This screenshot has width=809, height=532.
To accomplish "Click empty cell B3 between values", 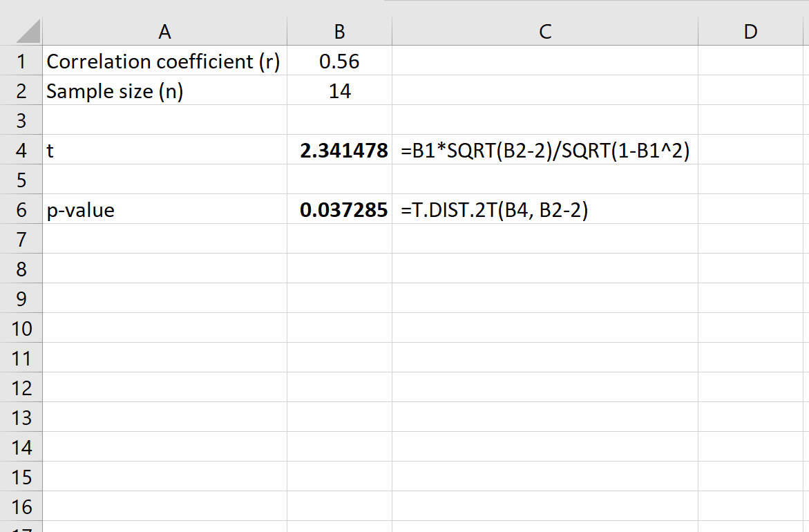I will pyautogui.click(x=339, y=120).
